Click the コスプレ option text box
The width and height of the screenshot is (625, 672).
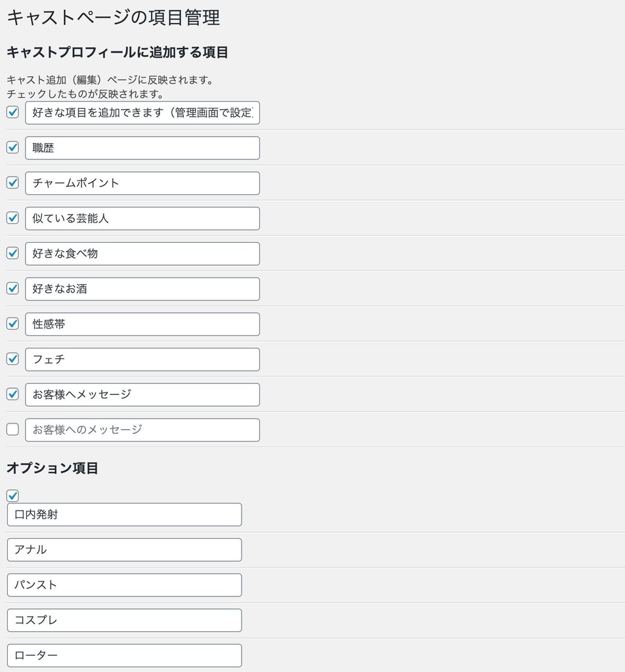tap(124, 620)
